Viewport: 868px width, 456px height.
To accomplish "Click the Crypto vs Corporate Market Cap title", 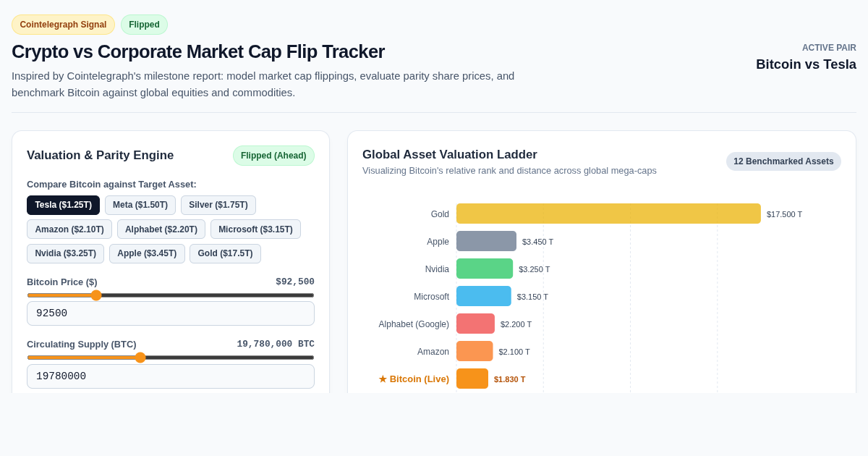I will coord(198,51).
